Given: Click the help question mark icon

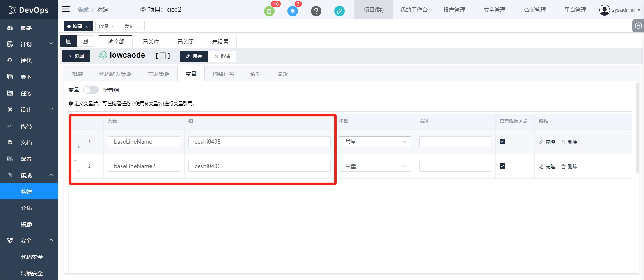Looking at the screenshot, I should (316, 11).
